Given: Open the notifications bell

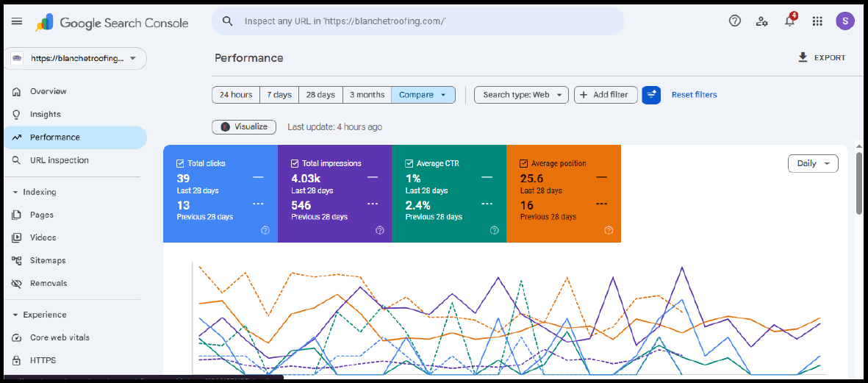Looking at the screenshot, I should pyautogui.click(x=790, y=21).
